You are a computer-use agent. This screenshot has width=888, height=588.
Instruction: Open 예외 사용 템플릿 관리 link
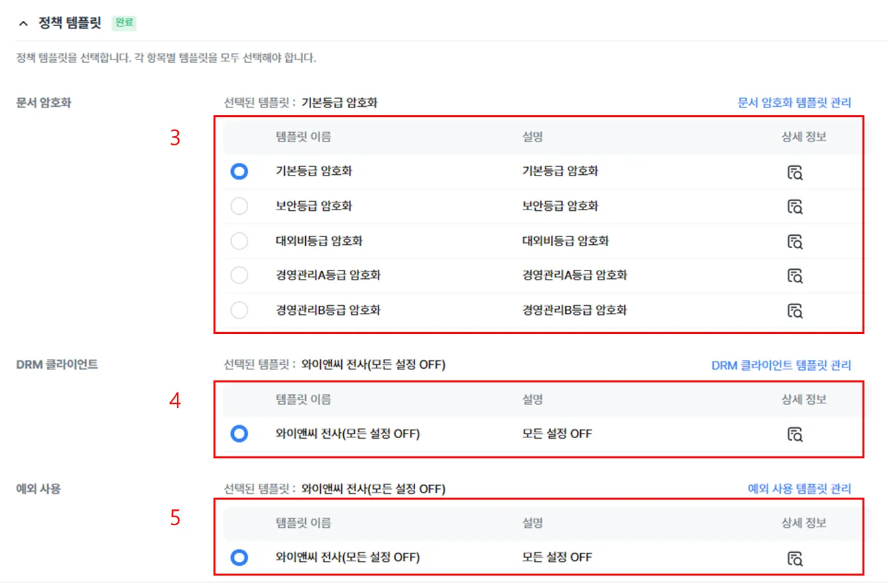click(800, 489)
